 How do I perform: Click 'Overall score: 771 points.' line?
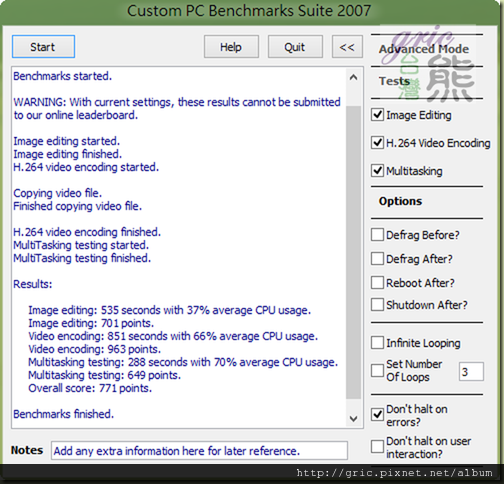[90, 388]
